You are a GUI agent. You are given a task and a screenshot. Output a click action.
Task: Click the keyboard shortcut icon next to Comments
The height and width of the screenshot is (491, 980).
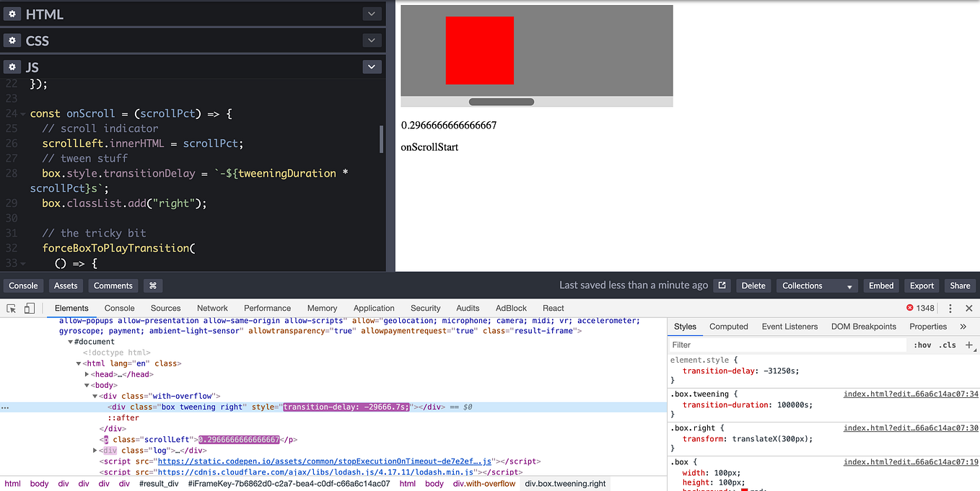[152, 286]
